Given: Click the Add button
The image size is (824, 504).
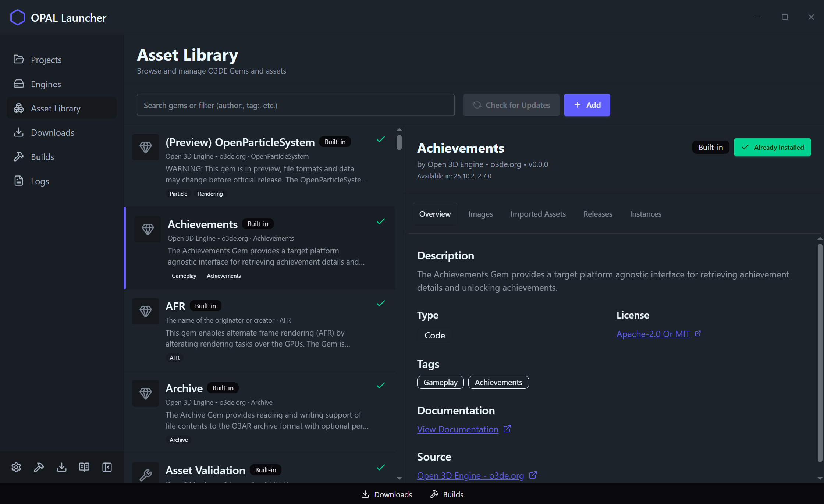Looking at the screenshot, I should [x=587, y=105].
